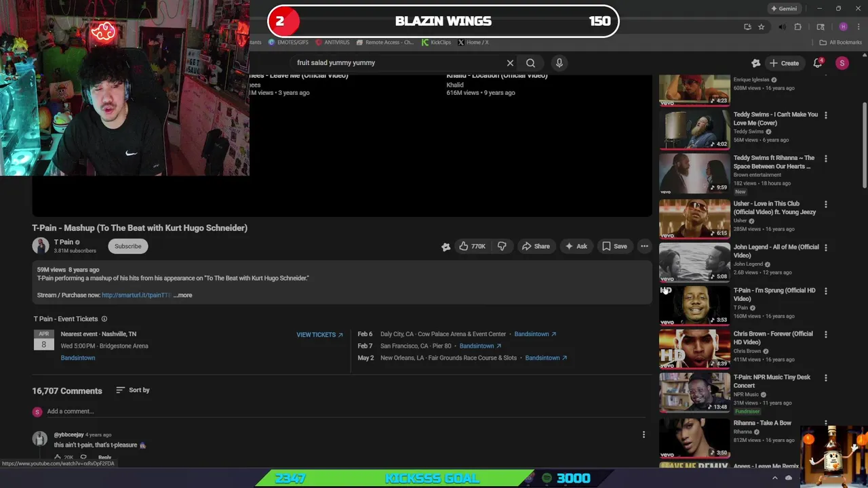
Task: Open T-Pain channel avatar
Action: [40, 246]
